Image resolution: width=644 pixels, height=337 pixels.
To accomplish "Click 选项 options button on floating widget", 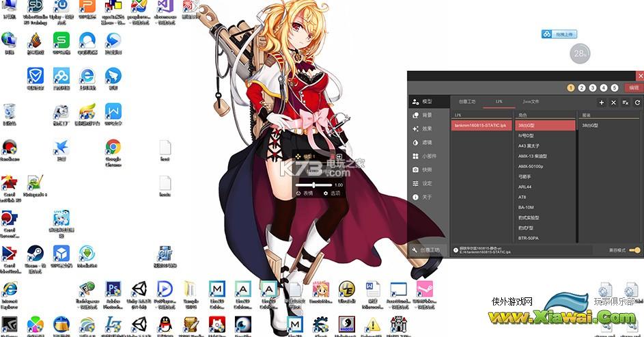I will pyautogui.click(x=333, y=193).
